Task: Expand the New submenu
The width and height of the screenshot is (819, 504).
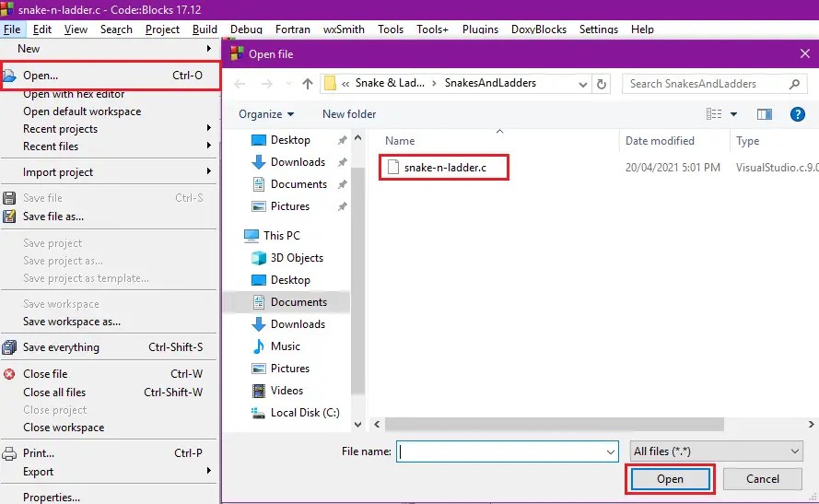Action: [x=208, y=49]
